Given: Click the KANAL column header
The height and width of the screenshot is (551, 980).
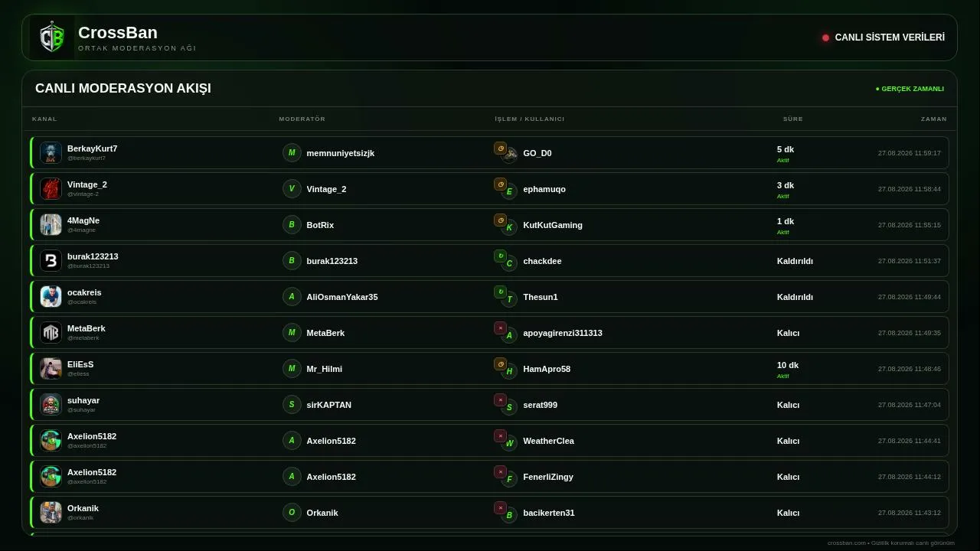Looking at the screenshot, I should [44, 119].
